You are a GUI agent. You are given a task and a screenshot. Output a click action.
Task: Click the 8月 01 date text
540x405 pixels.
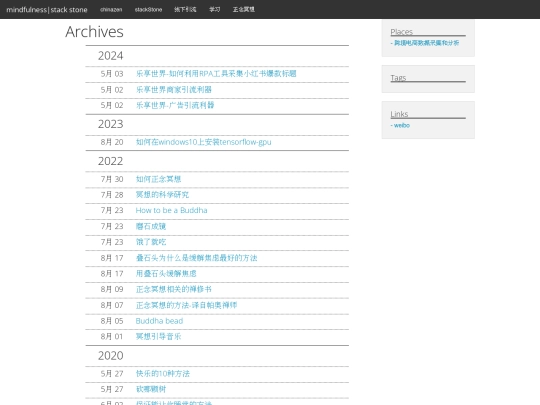pyautogui.click(x=112, y=336)
